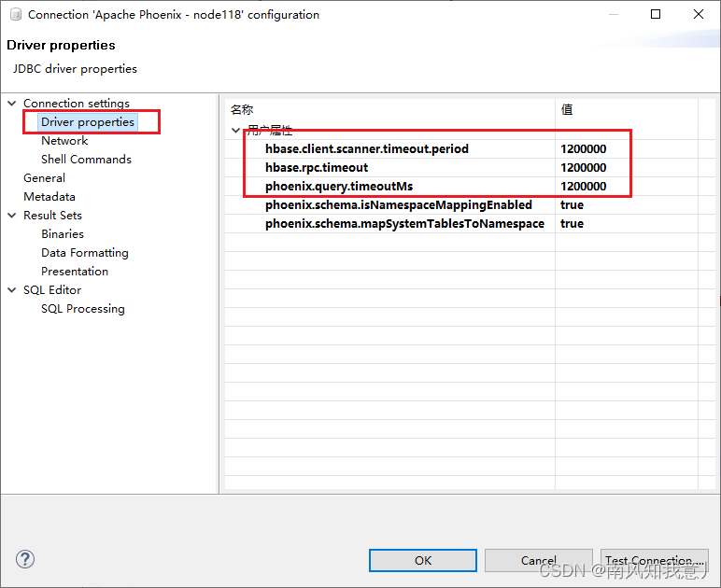This screenshot has height=588, width=721.
Task: Open the help question mark icon
Action: (x=25, y=559)
